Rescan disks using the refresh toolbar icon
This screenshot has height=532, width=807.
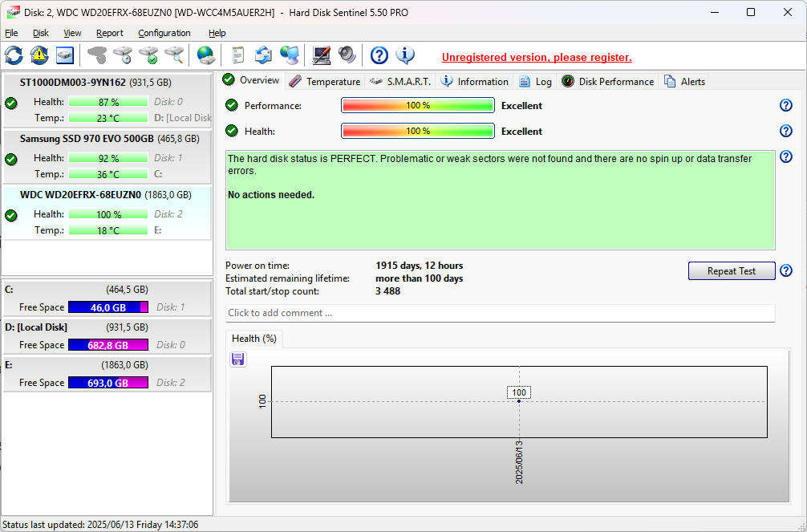(x=13, y=55)
